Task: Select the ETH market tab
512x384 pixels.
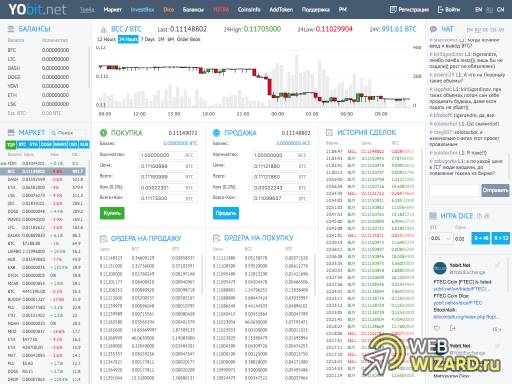Action: [x=34, y=145]
